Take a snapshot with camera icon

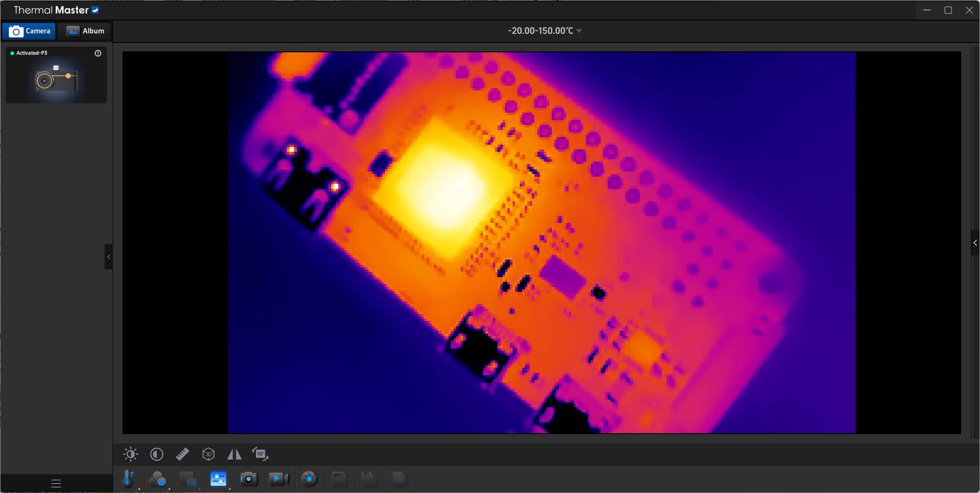pos(248,479)
